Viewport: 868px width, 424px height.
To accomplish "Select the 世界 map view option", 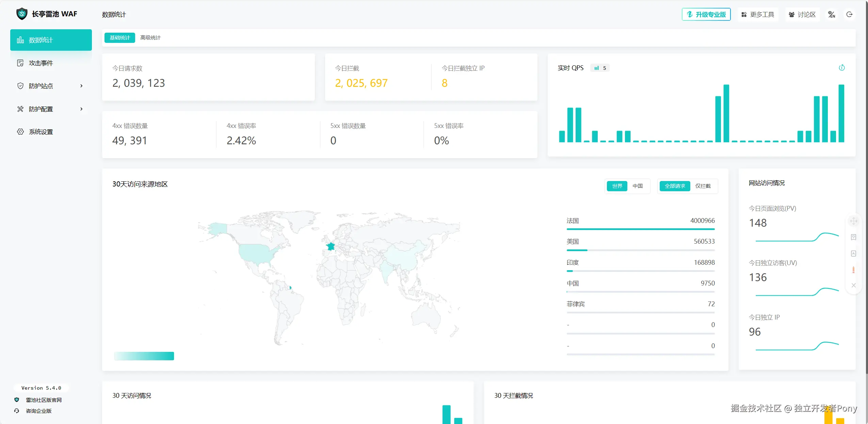I will point(617,186).
